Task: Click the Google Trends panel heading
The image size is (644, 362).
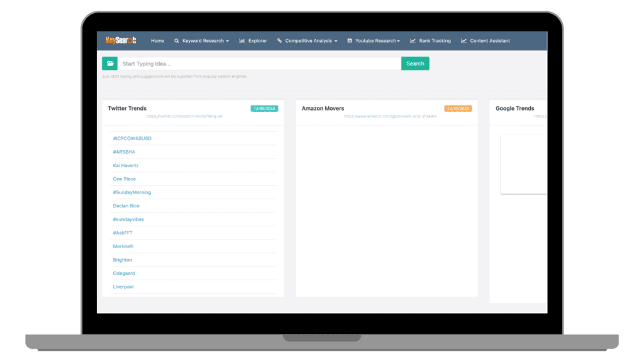Action: coord(514,108)
